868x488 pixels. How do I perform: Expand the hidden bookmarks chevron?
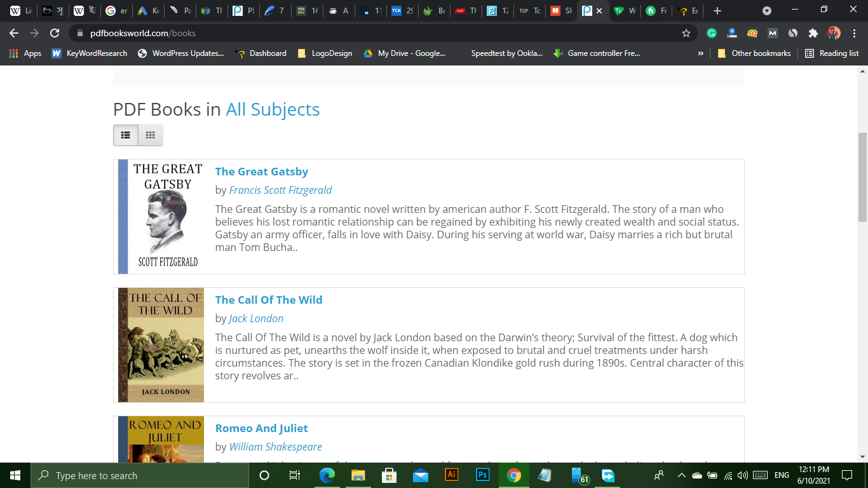(x=701, y=53)
